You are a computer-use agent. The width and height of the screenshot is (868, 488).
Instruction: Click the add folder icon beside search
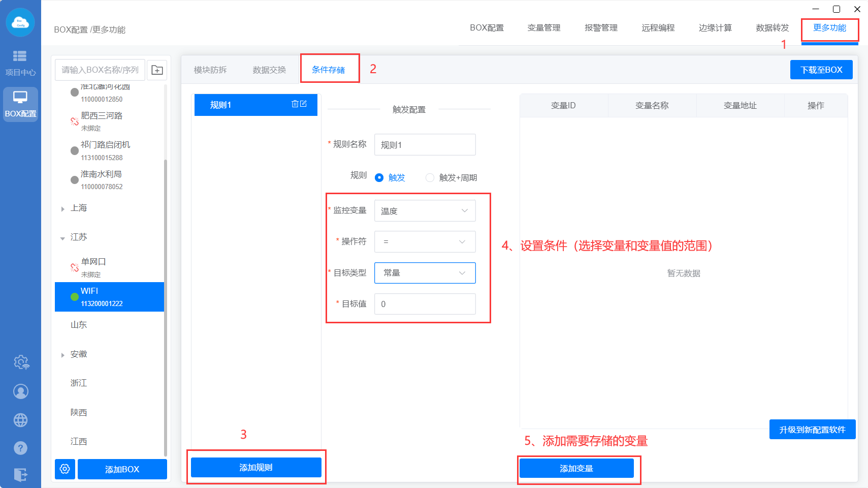click(157, 70)
